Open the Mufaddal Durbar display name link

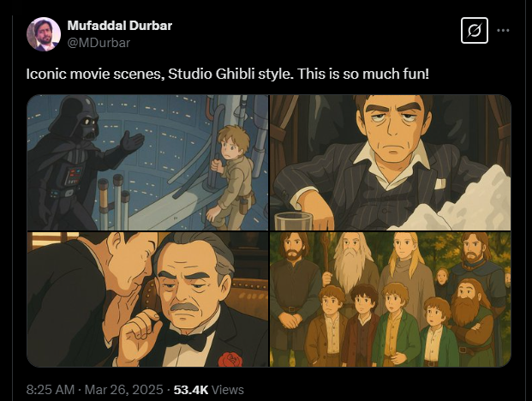coord(119,26)
